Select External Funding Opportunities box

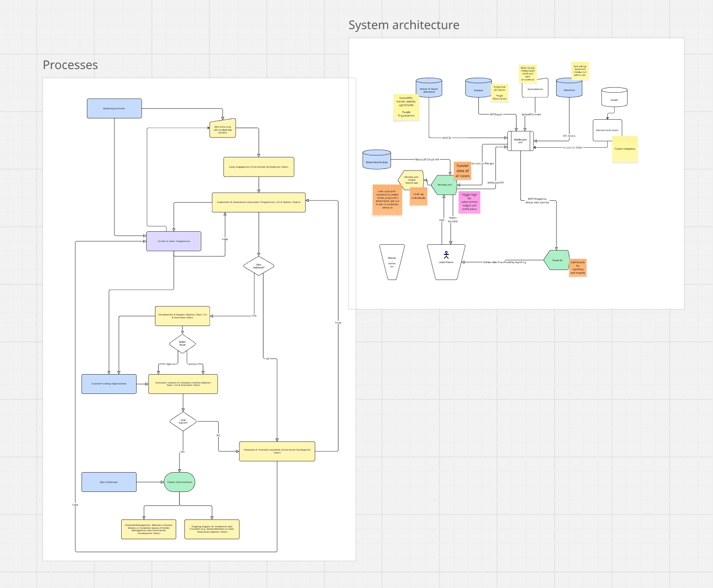pyautogui.click(x=109, y=384)
